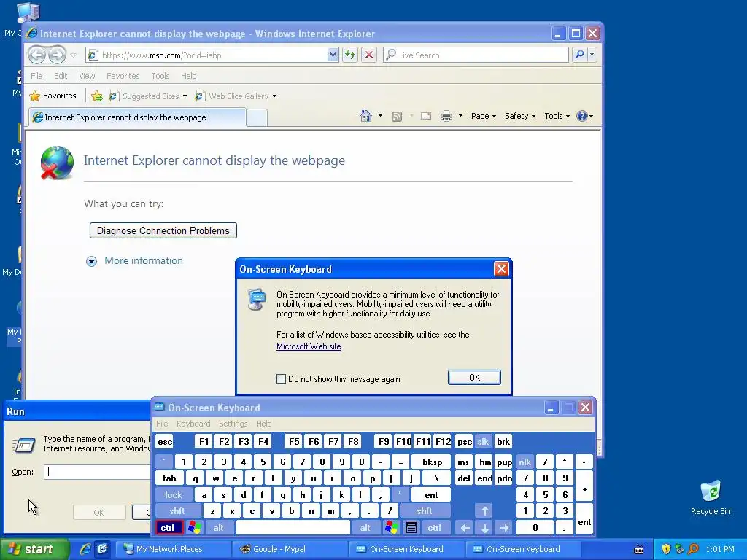Check 'Do not show this message again'
The image size is (747, 560).
point(281,379)
